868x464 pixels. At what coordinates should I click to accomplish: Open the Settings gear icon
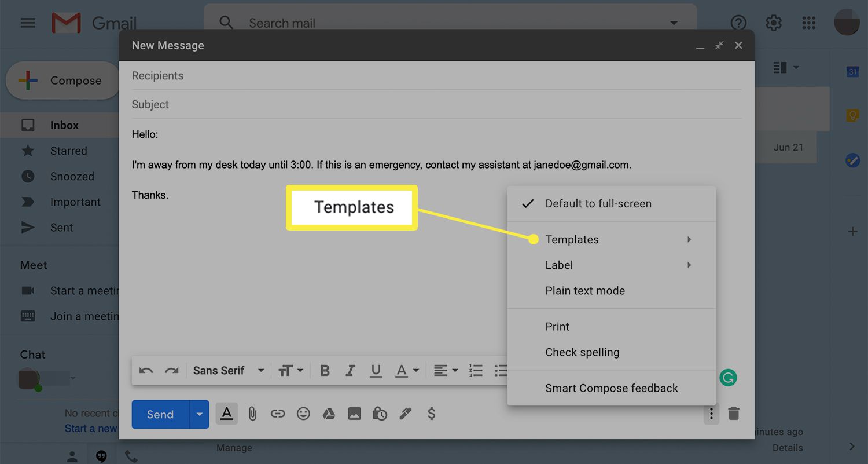tap(774, 23)
